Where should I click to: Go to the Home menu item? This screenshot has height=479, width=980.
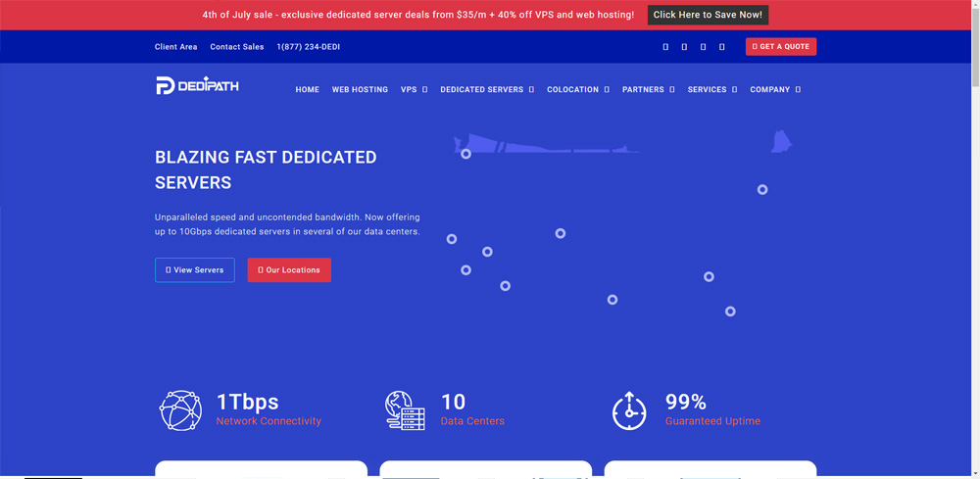click(x=308, y=89)
